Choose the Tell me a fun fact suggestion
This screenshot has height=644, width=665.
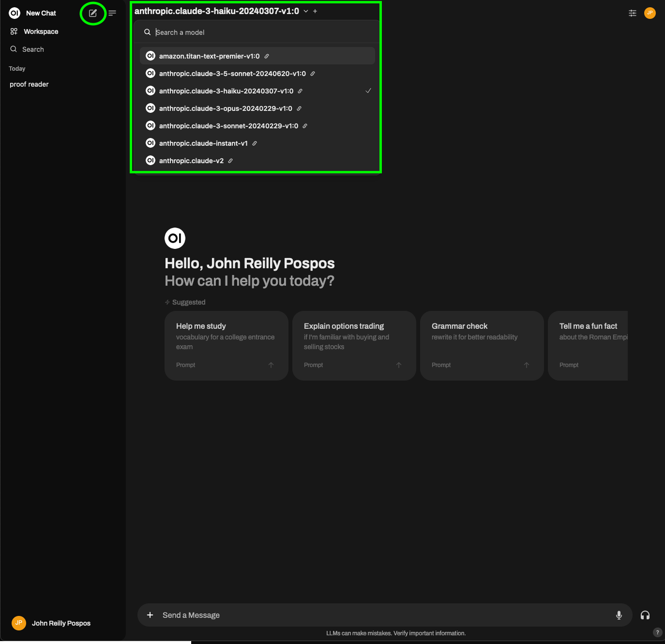point(588,346)
